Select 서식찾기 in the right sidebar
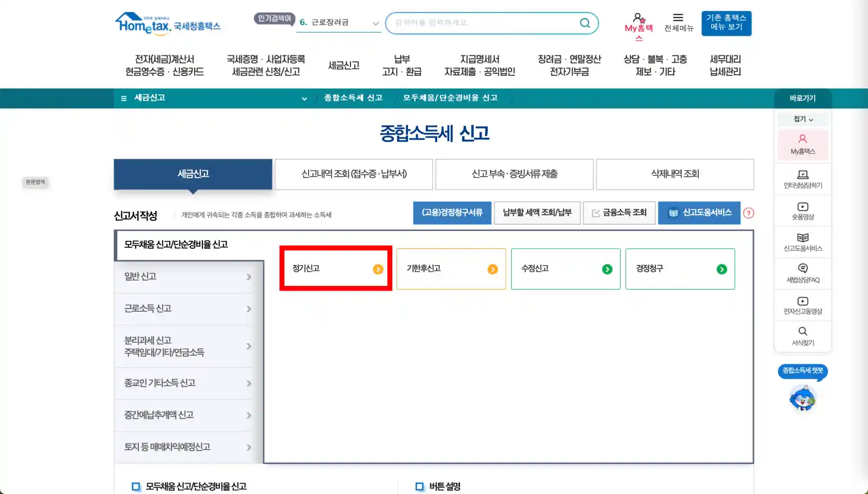The width and height of the screenshot is (868, 494). pyautogui.click(x=802, y=336)
